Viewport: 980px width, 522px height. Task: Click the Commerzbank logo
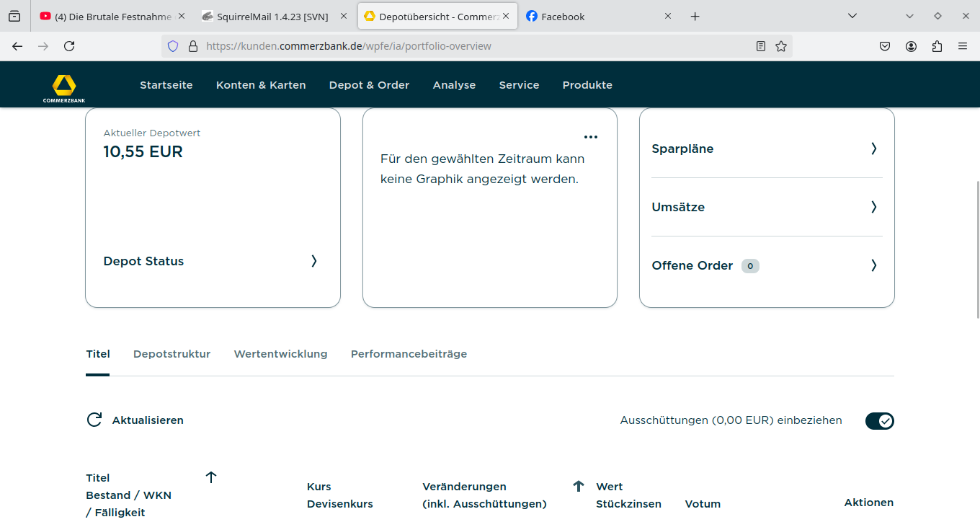(x=63, y=87)
